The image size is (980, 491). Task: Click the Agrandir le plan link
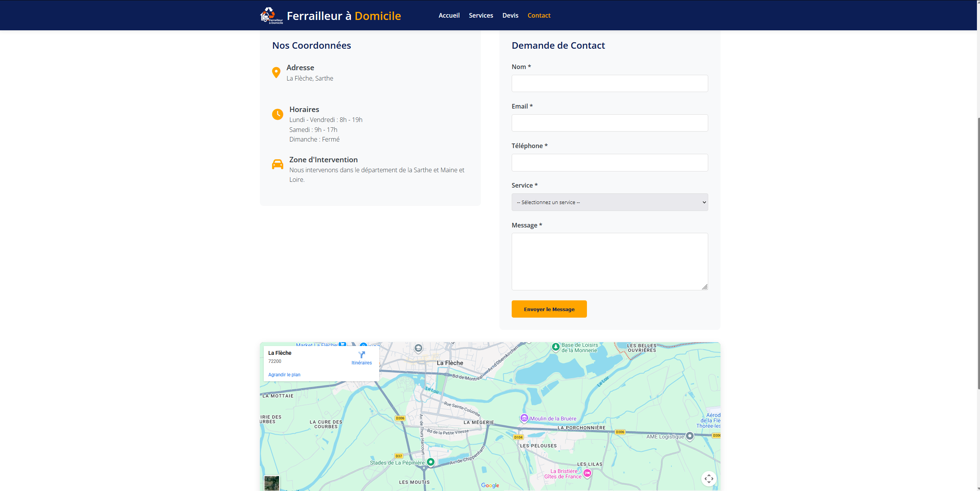(x=284, y=375)
